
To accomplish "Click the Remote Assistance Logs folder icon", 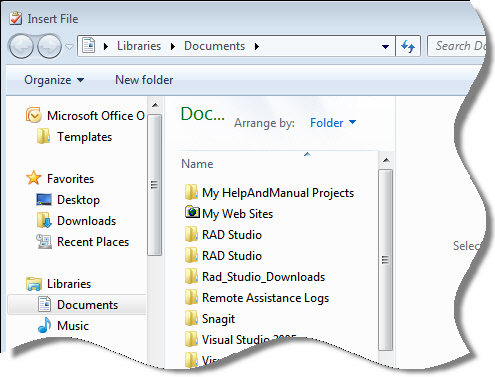I will (191, 297).
